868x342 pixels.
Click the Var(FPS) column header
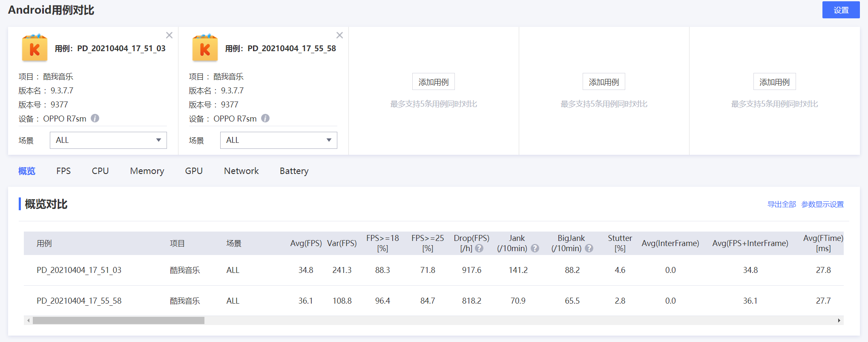coord(342,243)
